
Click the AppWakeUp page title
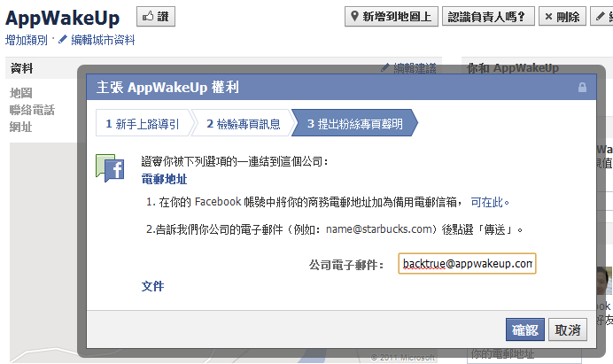(x=63, y=18)
